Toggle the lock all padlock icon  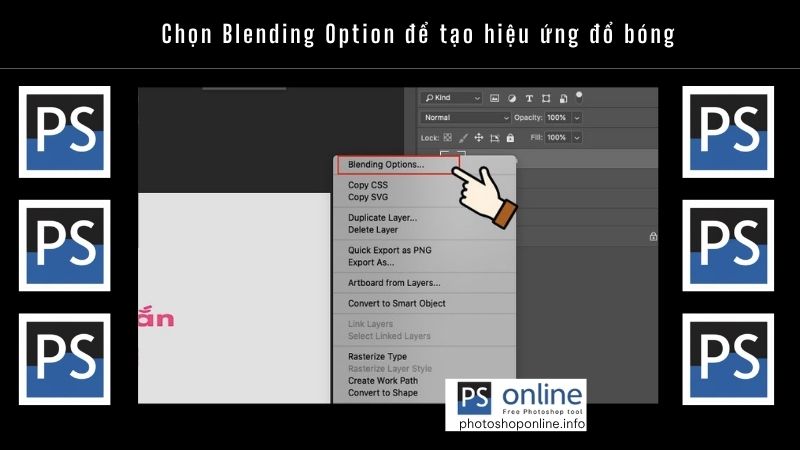coord(510,137)
